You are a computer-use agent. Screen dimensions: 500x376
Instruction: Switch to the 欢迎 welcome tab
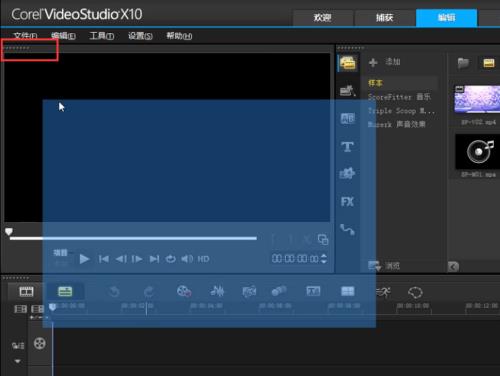(323, 18)
